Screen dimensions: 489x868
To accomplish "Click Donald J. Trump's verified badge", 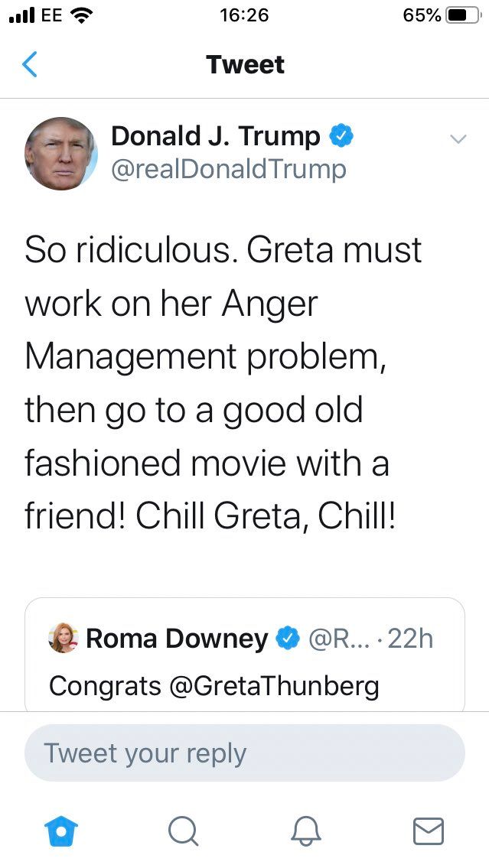I will coord(341,137).
